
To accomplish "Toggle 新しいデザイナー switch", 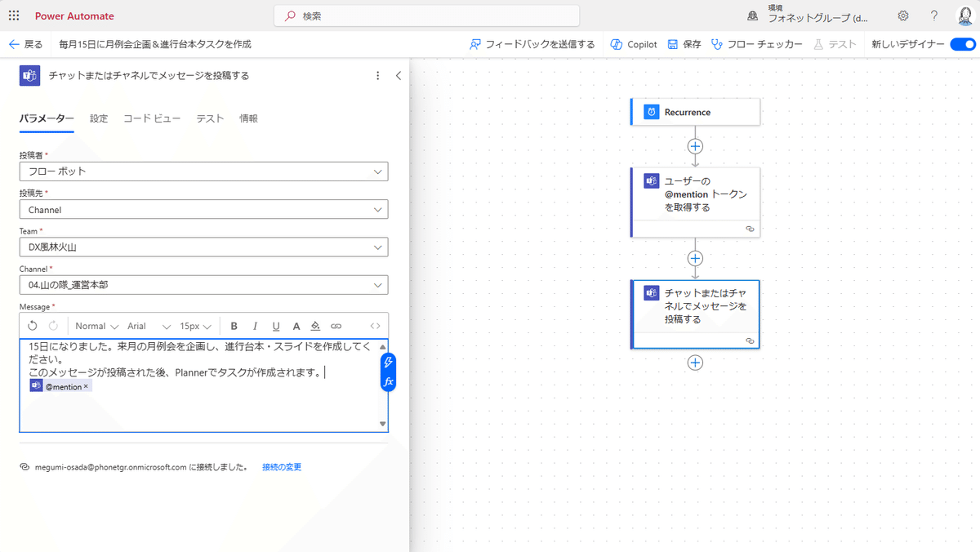I will (963, 44).
